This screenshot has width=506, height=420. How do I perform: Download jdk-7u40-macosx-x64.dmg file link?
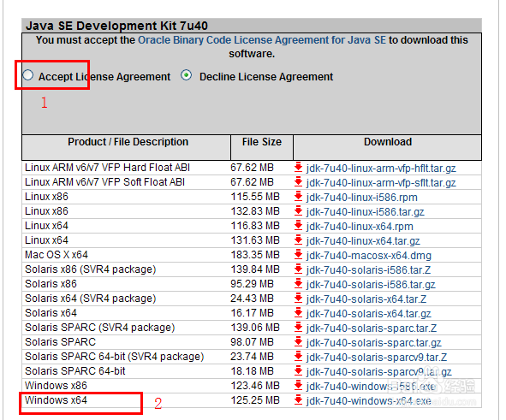point(369,255)
